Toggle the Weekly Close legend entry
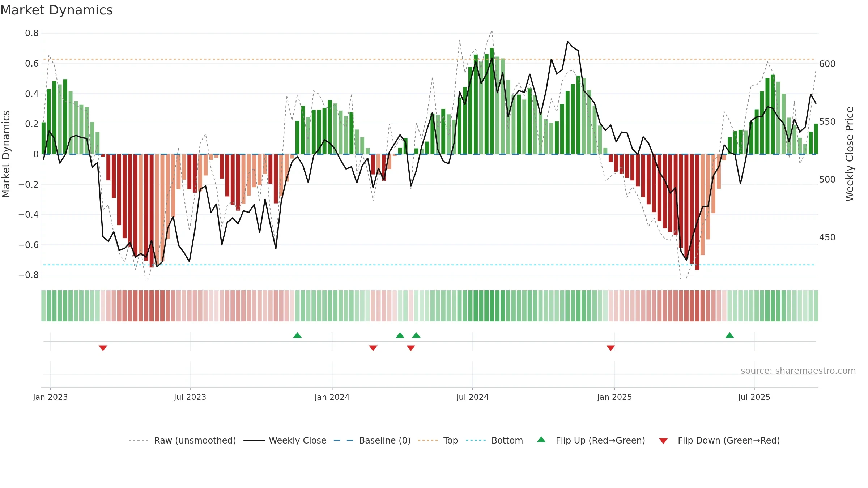The width and height of the screenshot is (868, 488). (x=285, y=440)
